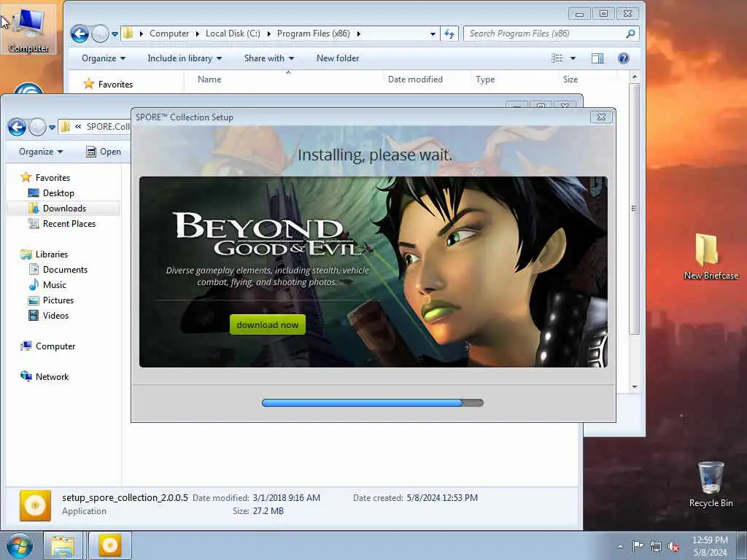Select Favorites in Program Files window navigation pane

tap(109, 85)
